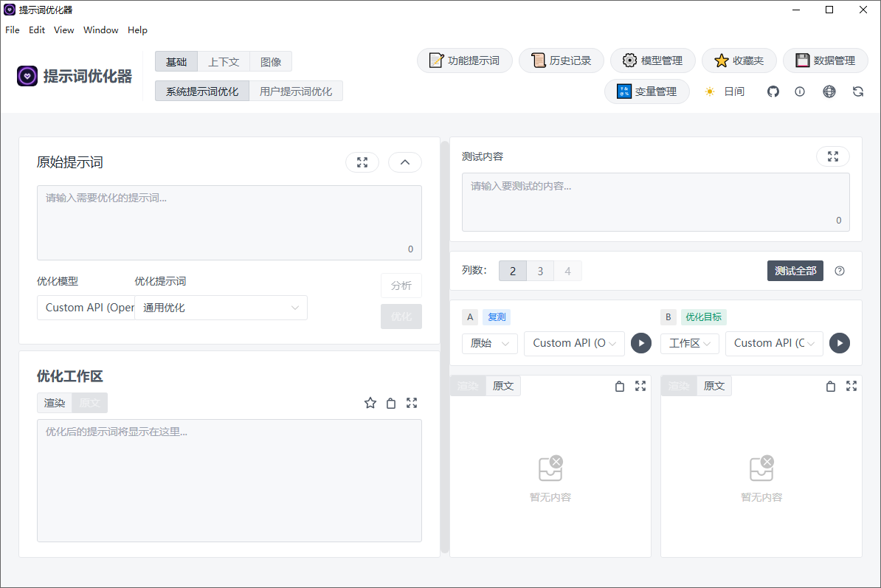This screenshot has height=588, width=881.
Task: Click into the 原始提示词 text area
Action: pyautogui.click(x=229, y=221)
